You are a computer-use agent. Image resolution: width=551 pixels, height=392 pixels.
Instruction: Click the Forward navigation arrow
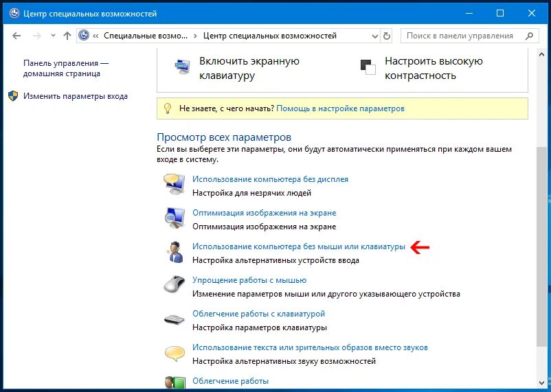coord(37,36)
